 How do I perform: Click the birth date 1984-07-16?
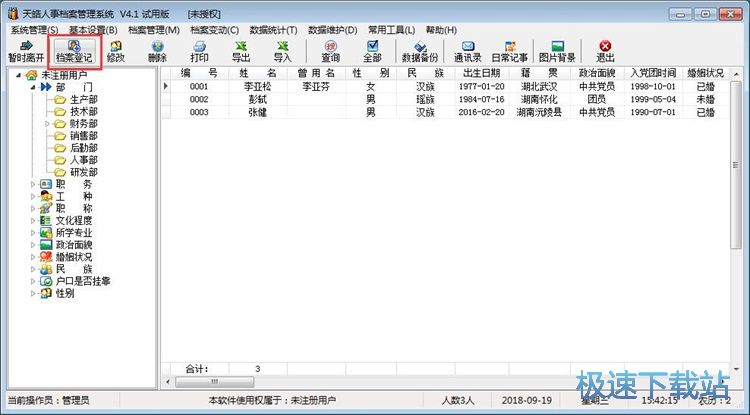tap(482, 99)
